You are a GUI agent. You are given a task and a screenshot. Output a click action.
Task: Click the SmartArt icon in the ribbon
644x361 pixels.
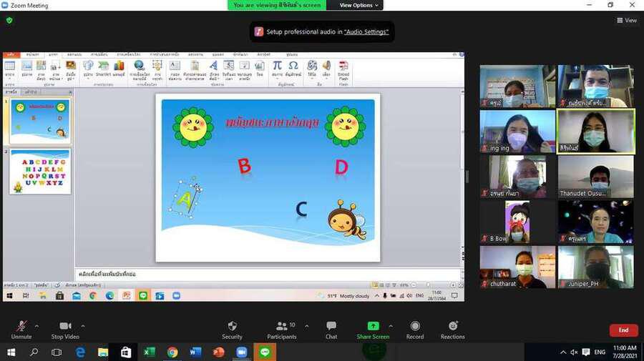click(x=103, y=66)
